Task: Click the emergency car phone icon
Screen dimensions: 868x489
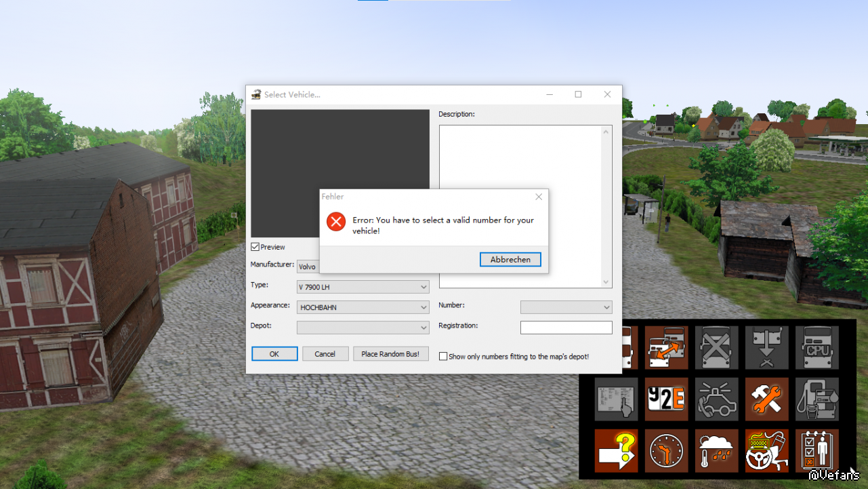Action: 717,399
